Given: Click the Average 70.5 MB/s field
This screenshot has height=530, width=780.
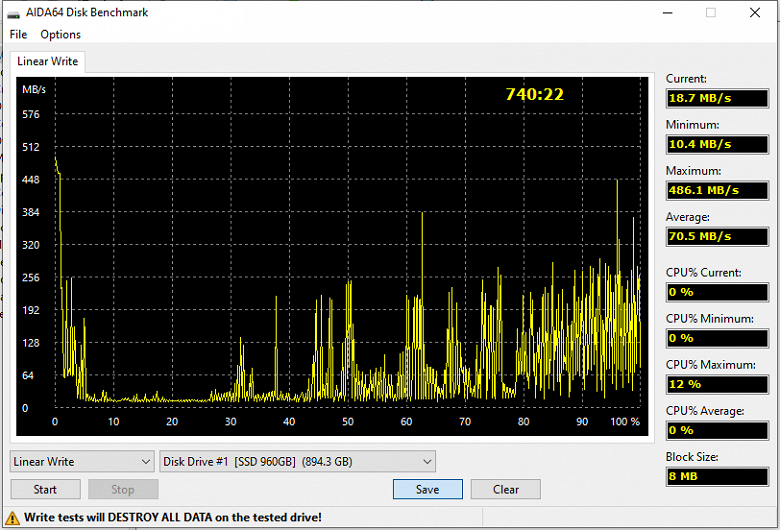Looking at the screenshot, I should tap(717, 236).
